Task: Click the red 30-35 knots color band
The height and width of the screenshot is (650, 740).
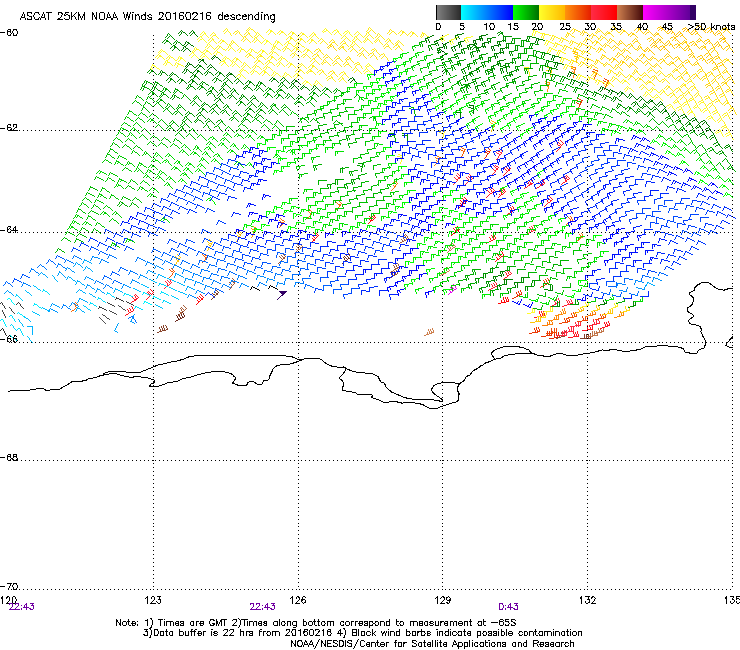Action: (x=604, y=12)
